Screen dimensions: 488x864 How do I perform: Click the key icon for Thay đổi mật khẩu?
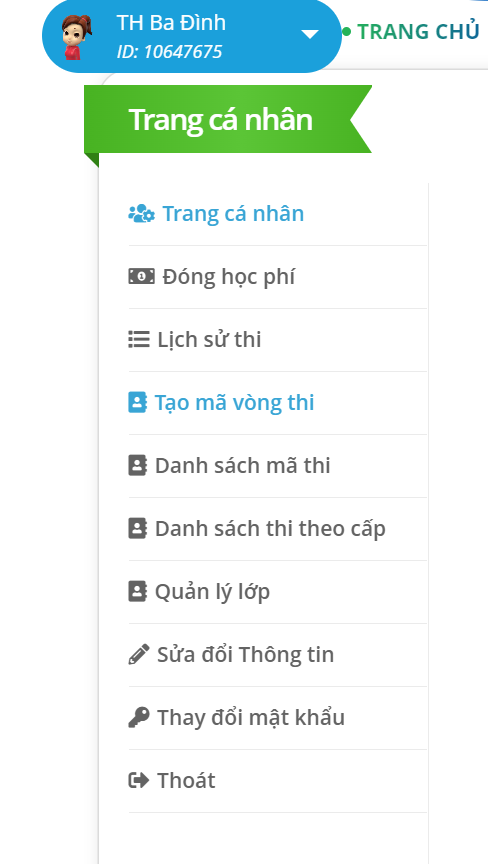139,717
